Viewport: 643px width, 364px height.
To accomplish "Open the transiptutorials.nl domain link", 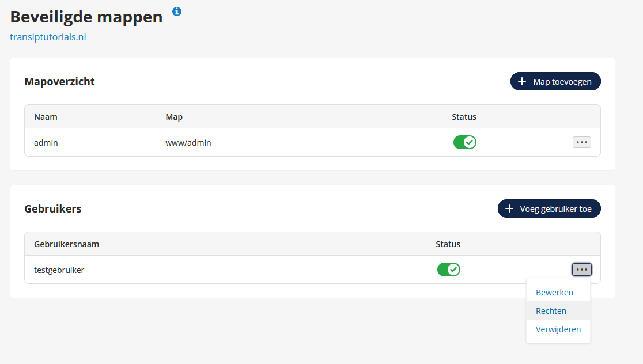I will 48,37.
